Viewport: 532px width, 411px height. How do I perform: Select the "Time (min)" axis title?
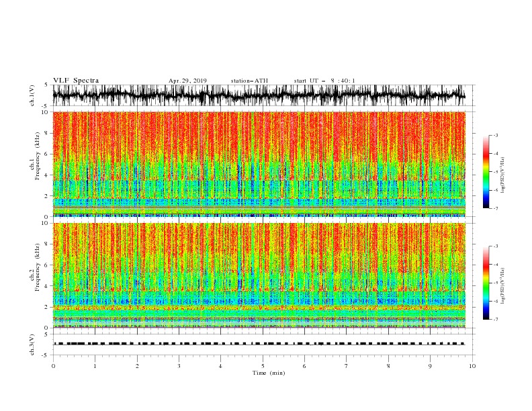click(x=269, y=373)
